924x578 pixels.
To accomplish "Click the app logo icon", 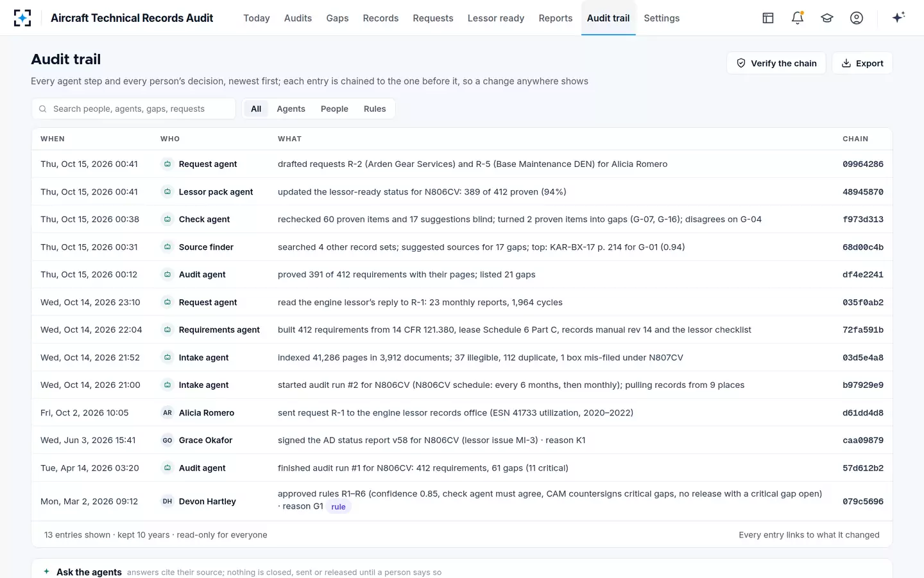I will (22, 18).
